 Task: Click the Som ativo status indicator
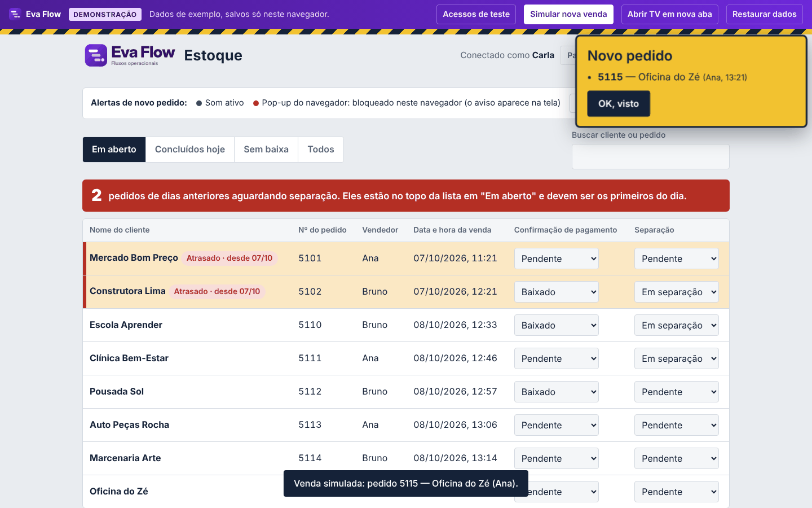coord(220,103)
